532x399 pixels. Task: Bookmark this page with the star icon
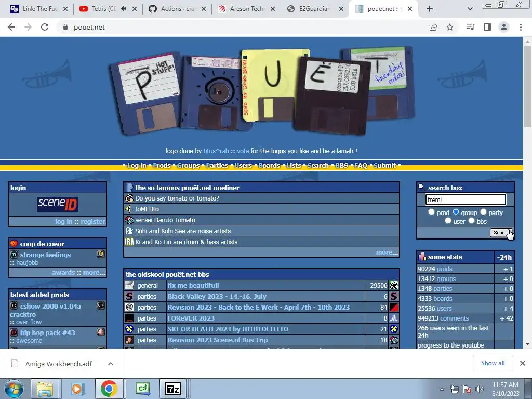450,27
